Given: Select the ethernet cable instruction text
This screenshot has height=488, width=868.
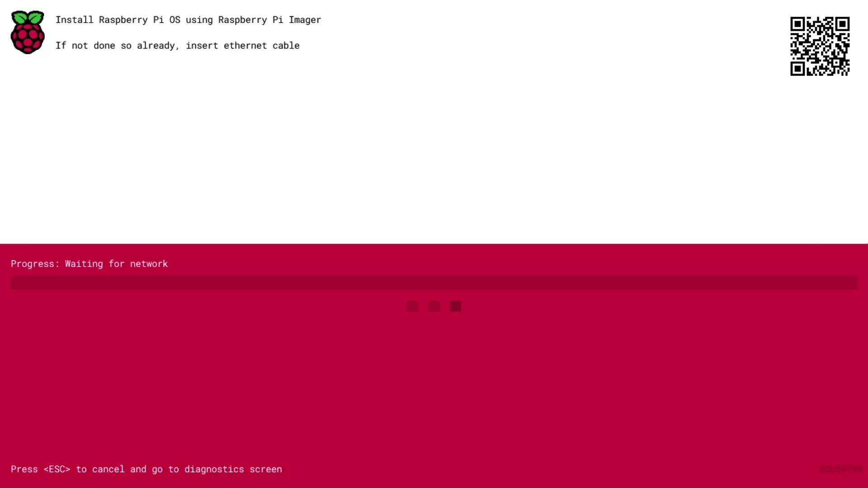Looking at the screenshot, I should point(177,45).
